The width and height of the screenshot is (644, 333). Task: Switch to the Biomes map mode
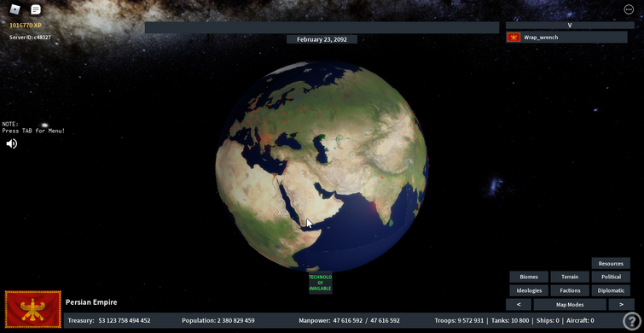(529, 277)
